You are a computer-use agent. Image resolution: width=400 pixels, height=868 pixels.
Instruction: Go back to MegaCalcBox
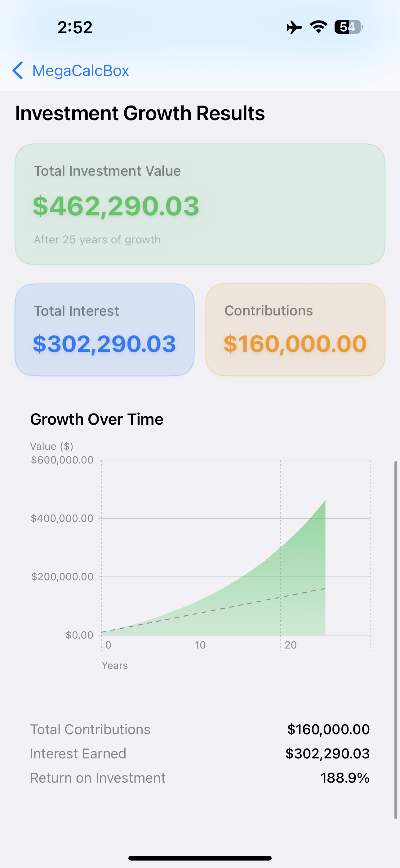(x=81, y=71)
